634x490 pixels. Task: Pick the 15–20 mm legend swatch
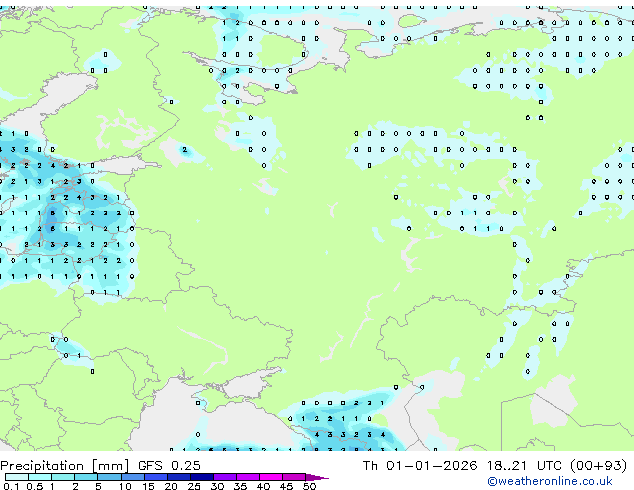click(x=156, y=477)
